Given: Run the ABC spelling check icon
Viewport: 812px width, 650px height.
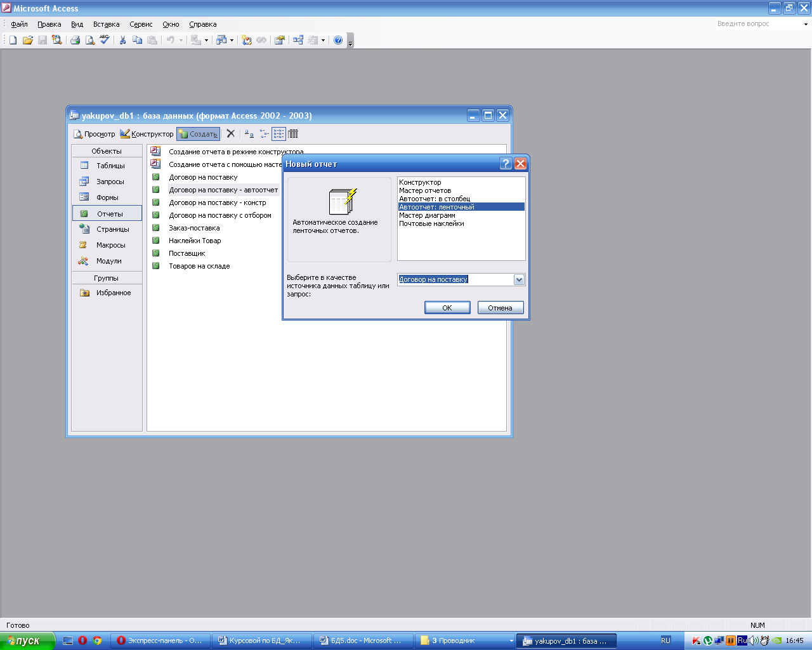Looking at the screenshot, I should click(105, 40).
